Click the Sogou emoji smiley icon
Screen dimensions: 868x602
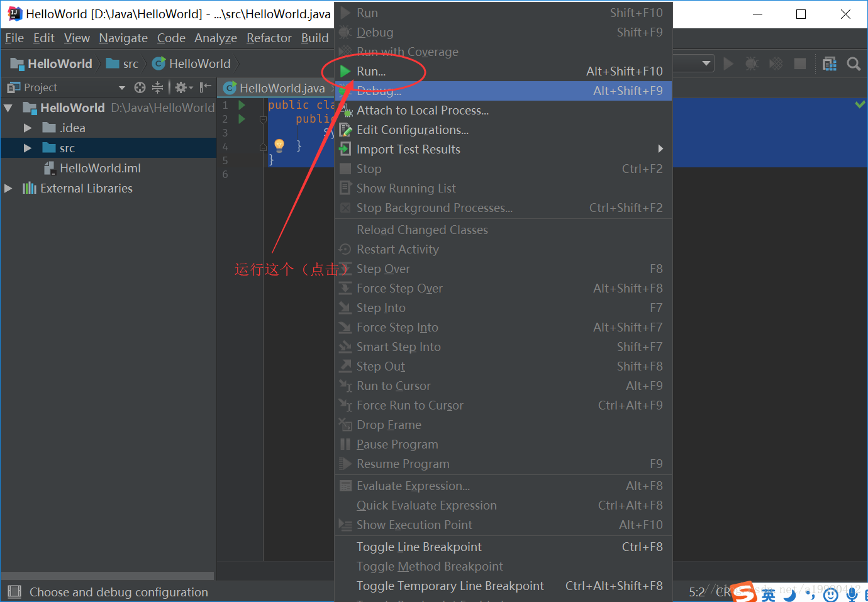[831, 594]
